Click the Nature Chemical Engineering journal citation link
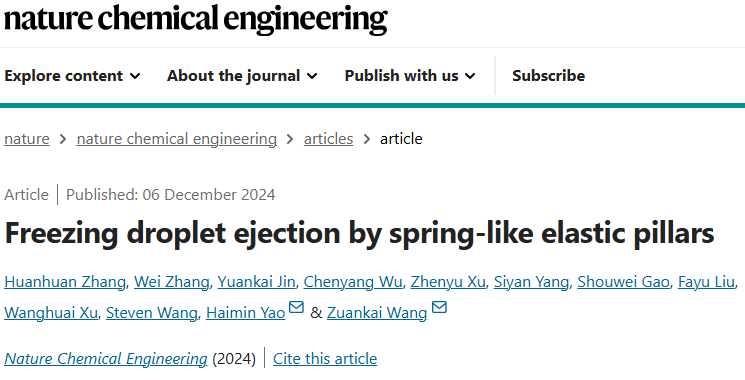The width and height of the screenshot is (745, 380). (105, 359)
